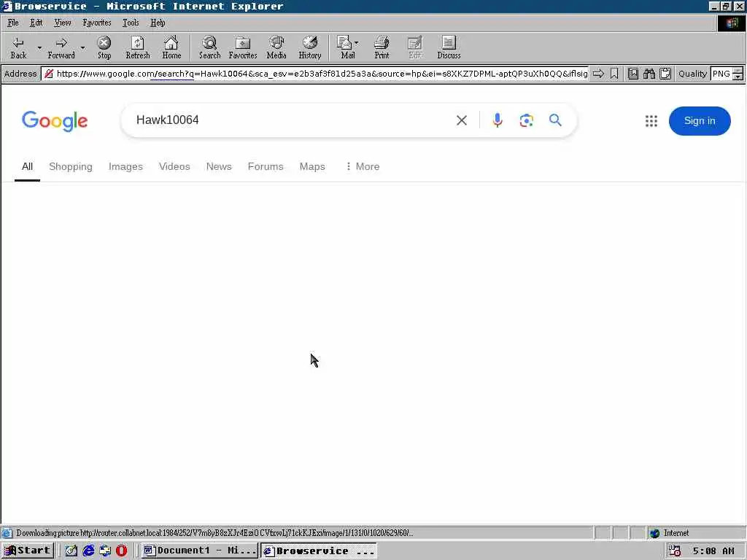Click the Quality PNG value field

coord(721,74)
